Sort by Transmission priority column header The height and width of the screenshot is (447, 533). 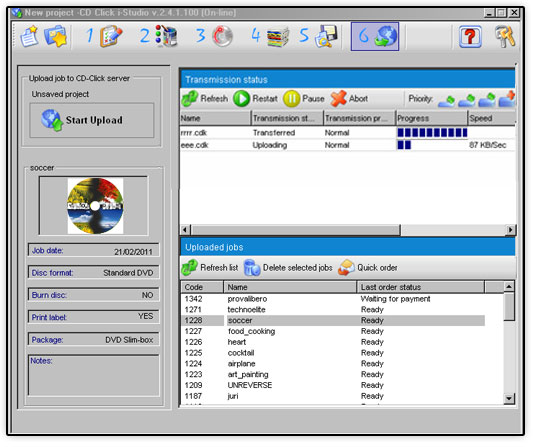[x=360, y=119]
